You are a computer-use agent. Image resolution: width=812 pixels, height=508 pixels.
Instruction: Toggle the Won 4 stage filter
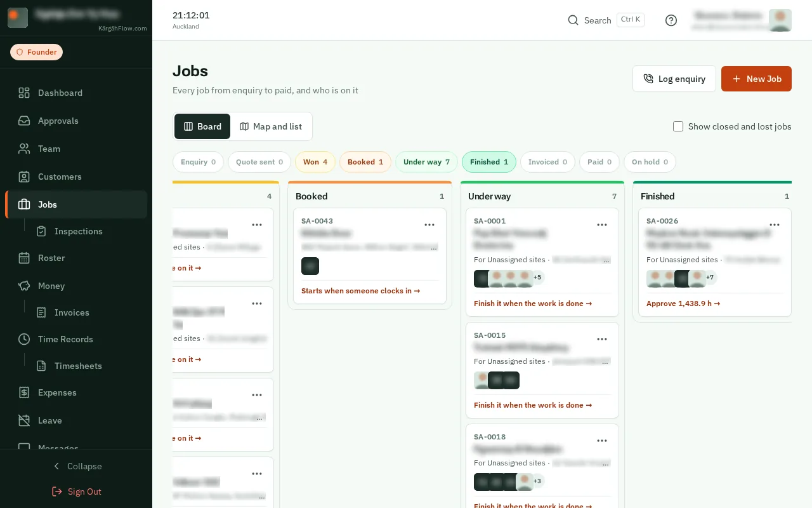click(x=315, y=162)
